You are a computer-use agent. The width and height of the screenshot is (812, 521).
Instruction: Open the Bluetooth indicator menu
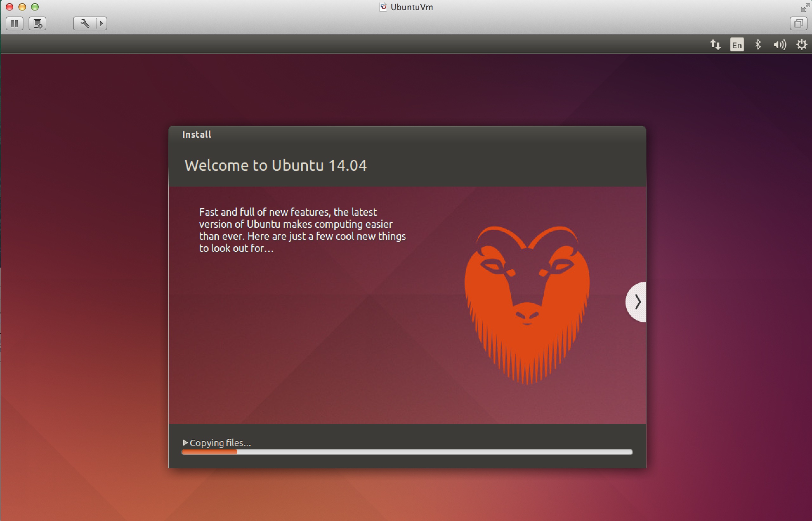[x=758, y=45]
